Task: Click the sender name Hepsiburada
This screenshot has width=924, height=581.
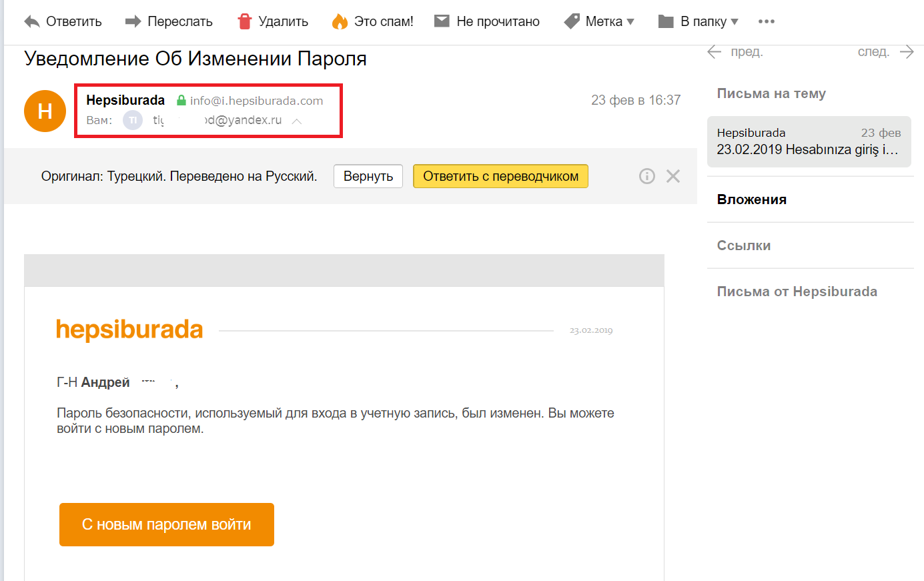Action: (x=125, y=100)
